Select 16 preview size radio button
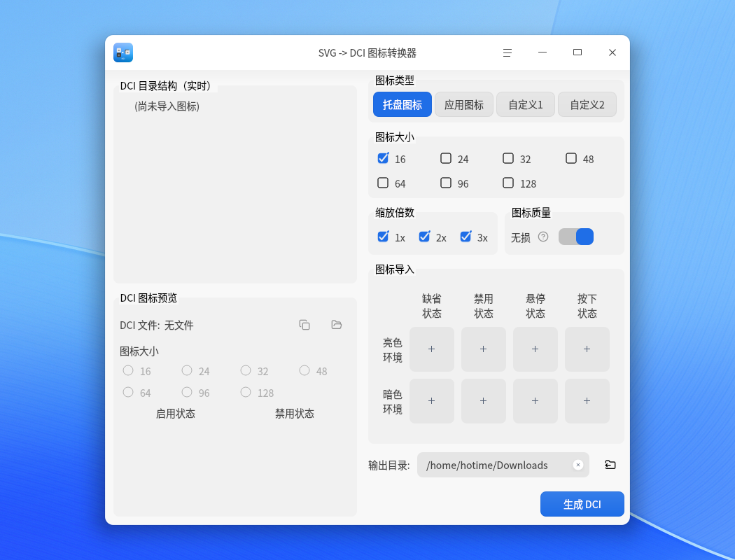This screenshot has width=735, height=560. (128, 371)
